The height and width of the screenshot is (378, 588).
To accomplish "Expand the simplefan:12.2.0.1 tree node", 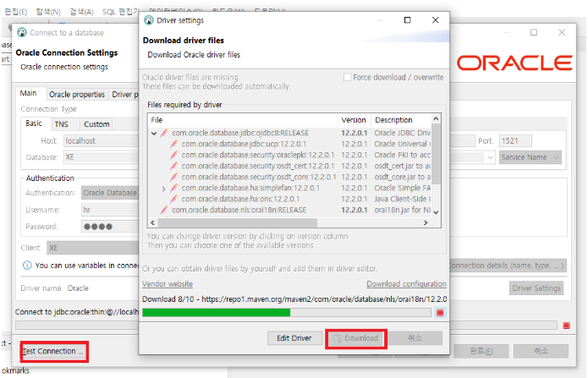I will [x=163, y=189].
